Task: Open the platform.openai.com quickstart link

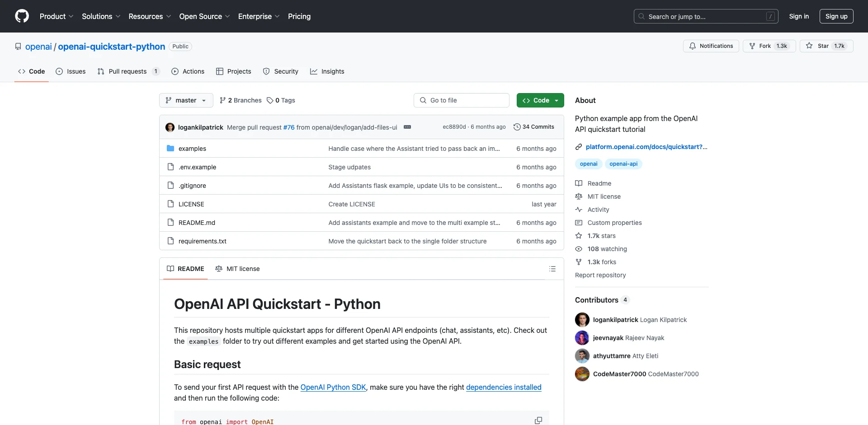Action: click(646, 147)
